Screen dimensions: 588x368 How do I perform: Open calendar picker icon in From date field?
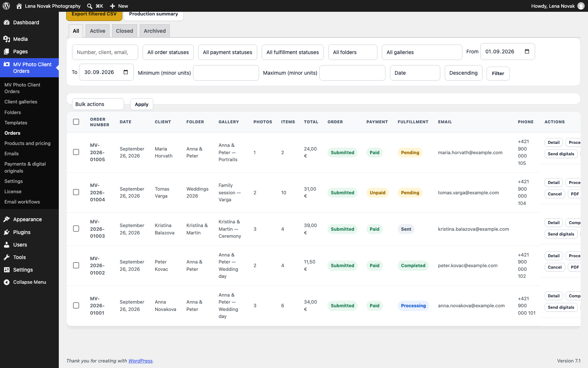pyautogui.click(x=527, y=52)
